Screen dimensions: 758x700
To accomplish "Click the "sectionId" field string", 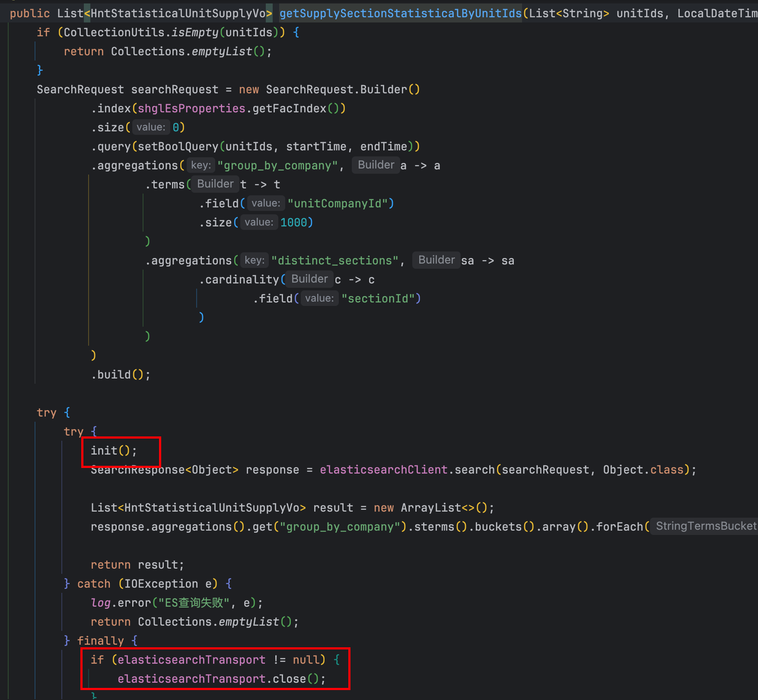I will (378, 299).
